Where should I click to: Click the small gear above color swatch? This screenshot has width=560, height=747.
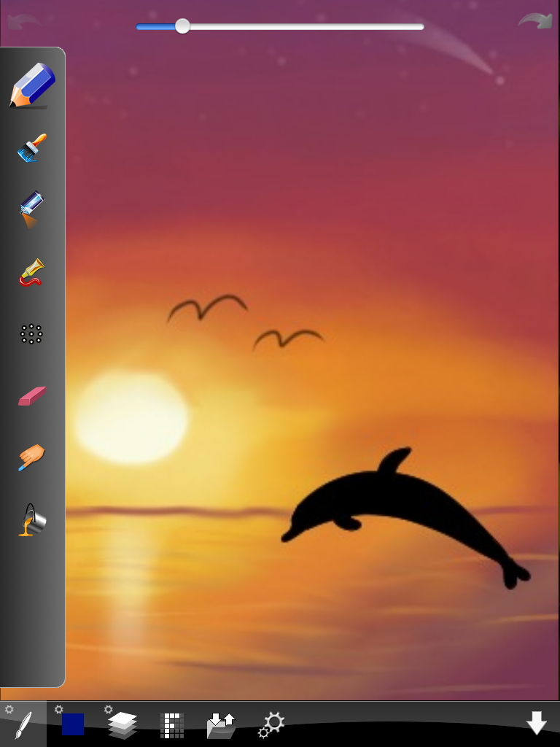(58, 709)
